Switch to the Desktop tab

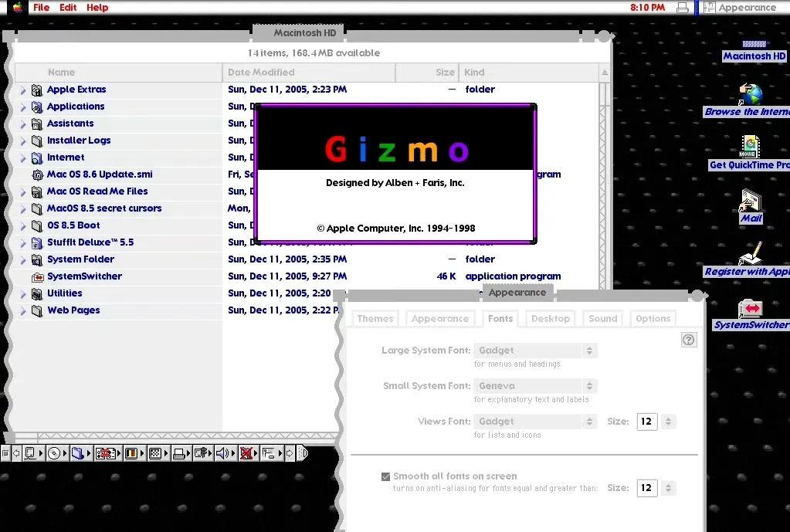(x=550, y=318)
